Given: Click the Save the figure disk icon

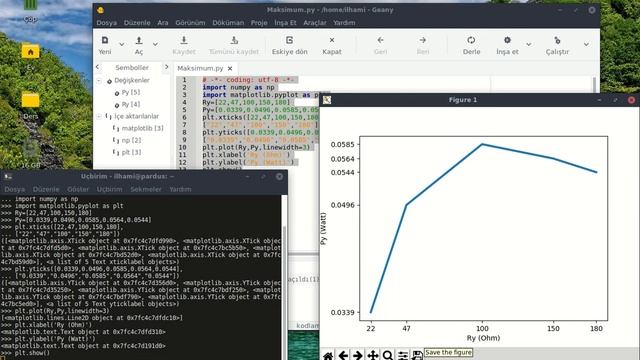Looking at the screenshot, I should tap(417, 356).
